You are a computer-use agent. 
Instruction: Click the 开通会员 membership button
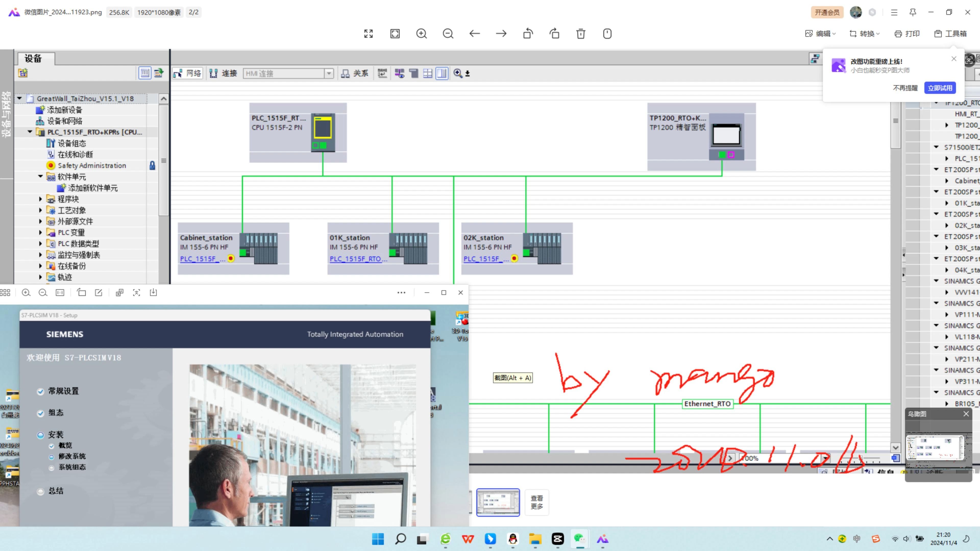(827, 12)
